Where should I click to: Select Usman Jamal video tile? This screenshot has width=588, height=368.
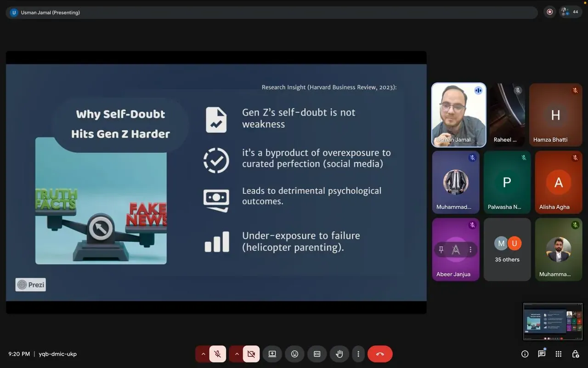459,115
